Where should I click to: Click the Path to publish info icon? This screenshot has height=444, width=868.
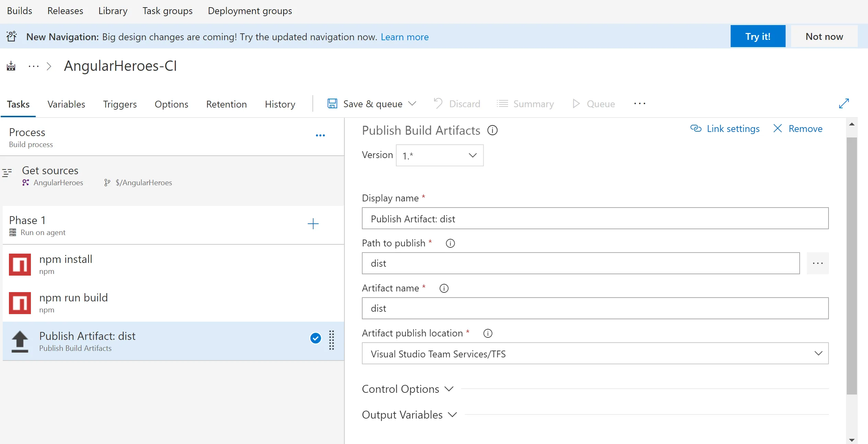coord(450,243)
